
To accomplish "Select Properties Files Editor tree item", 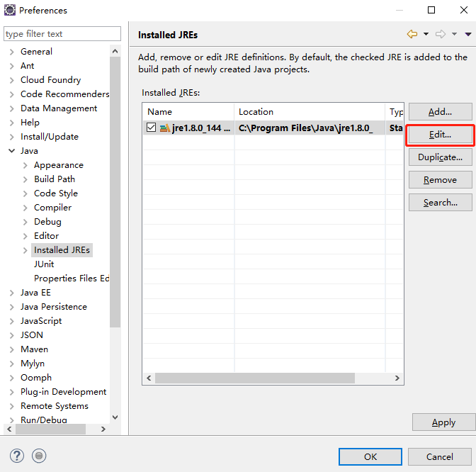I will (72, 279).
